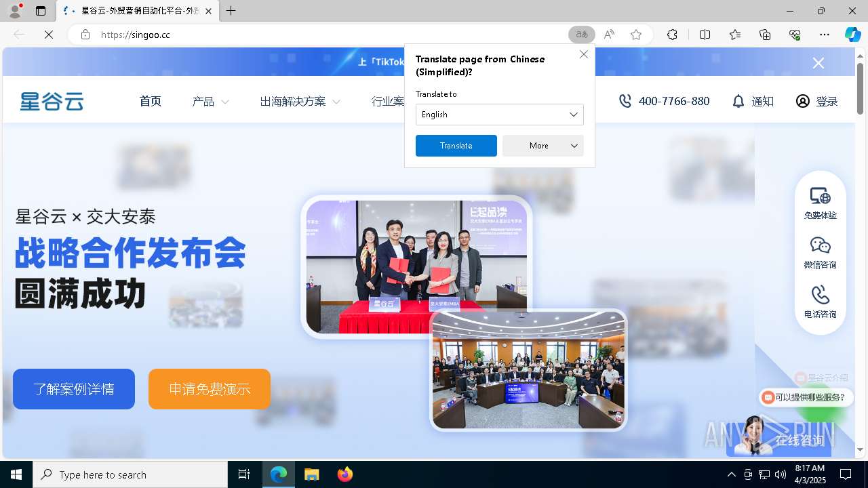The height and width of the screenshot is (488, 868).
Task: Close the 星谷云 browser tab
Action: (x=208, y=11)
